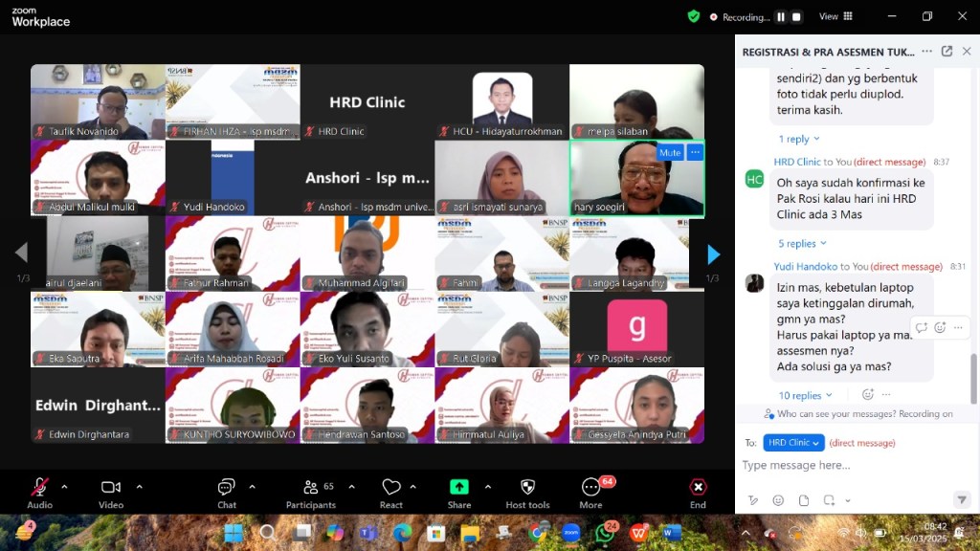Click the file attachment icon in chat
This screenshot has height=551, width=980.
point(804,500)
